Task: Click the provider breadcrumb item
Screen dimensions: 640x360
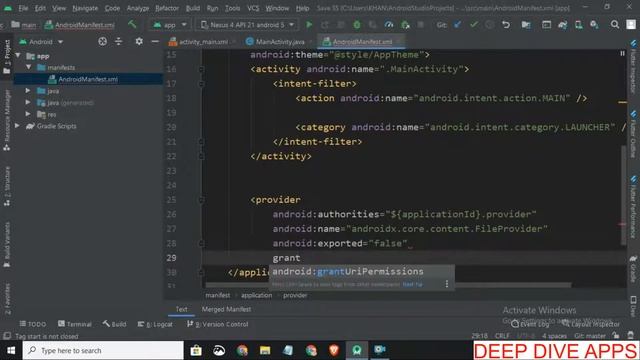Action: pyautogui.click(x=295, y=295)
